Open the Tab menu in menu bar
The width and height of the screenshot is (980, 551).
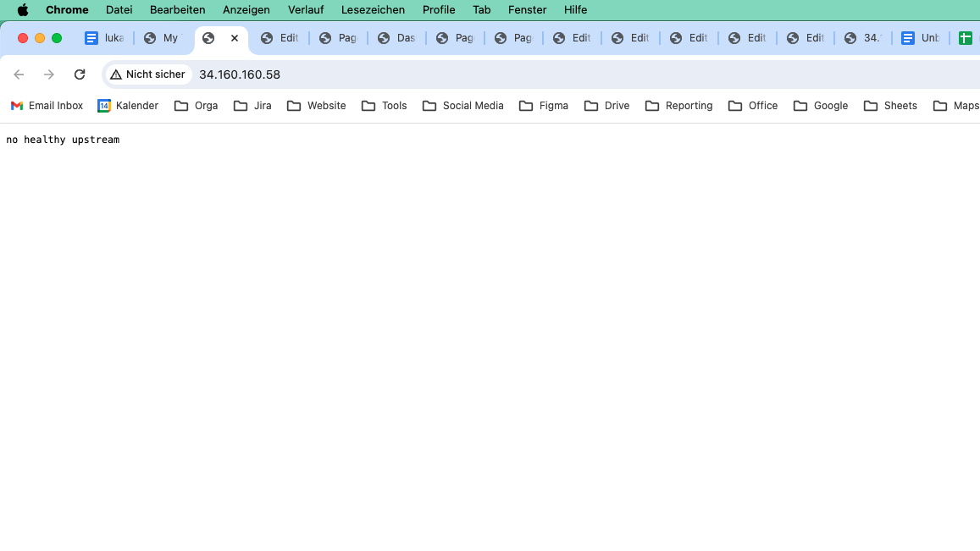click(x=481, y=10)
